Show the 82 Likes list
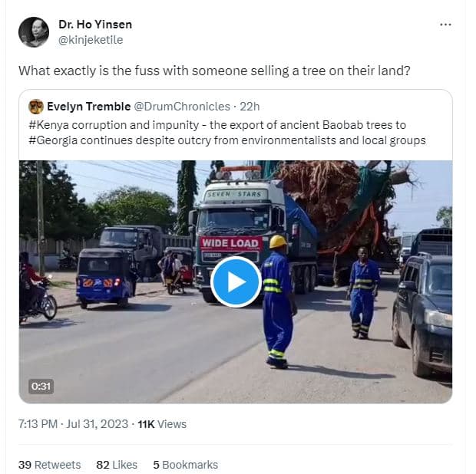The height and width of the screenshot is (474, 476). 117,465
